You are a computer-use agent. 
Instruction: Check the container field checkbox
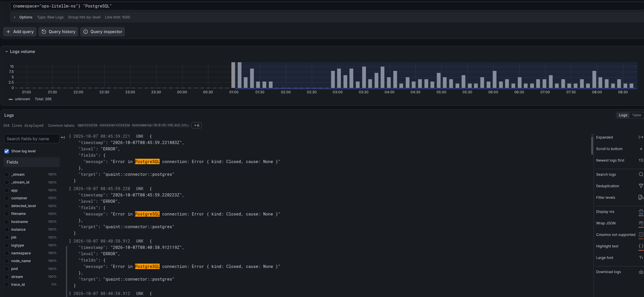[7, 198]
